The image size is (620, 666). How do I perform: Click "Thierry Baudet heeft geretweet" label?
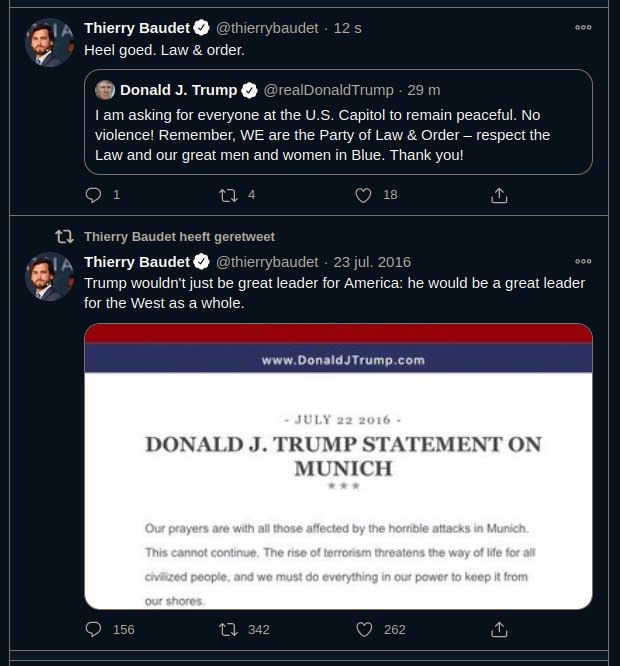click(x=179, y=237)
